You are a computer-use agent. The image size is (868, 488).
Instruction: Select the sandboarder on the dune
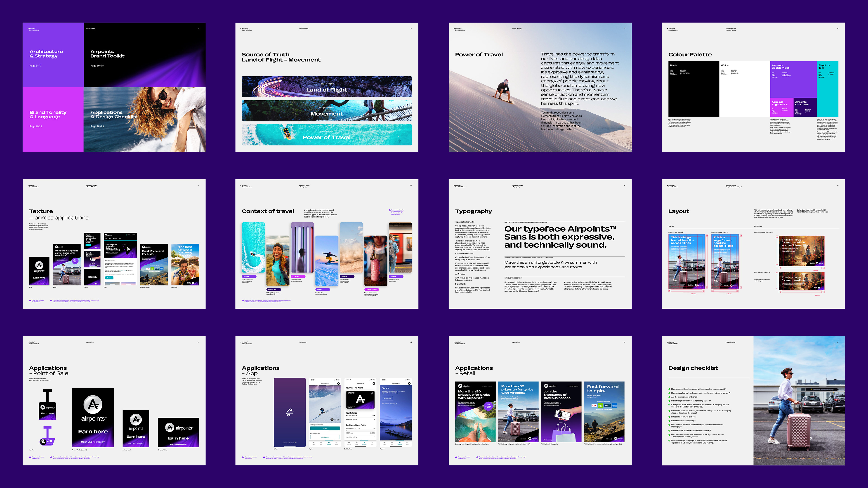coord(504,91)
